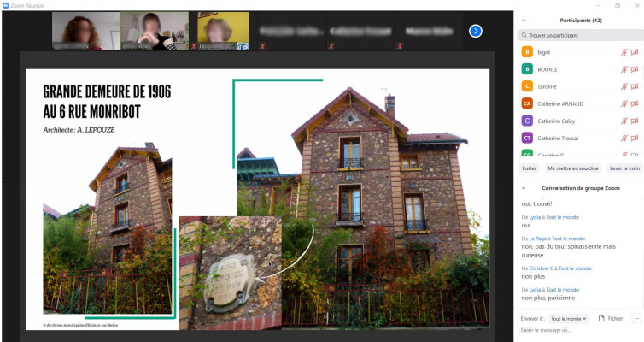
Task: Click the CT avatar for Catherine Trossat
Action: click(527, 139)
